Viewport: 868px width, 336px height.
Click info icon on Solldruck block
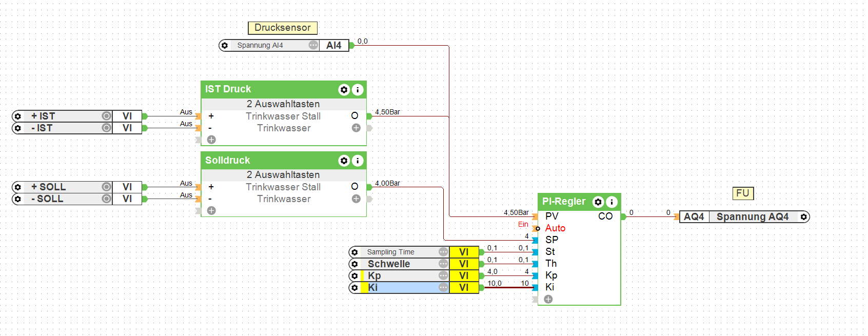point(358,161)
